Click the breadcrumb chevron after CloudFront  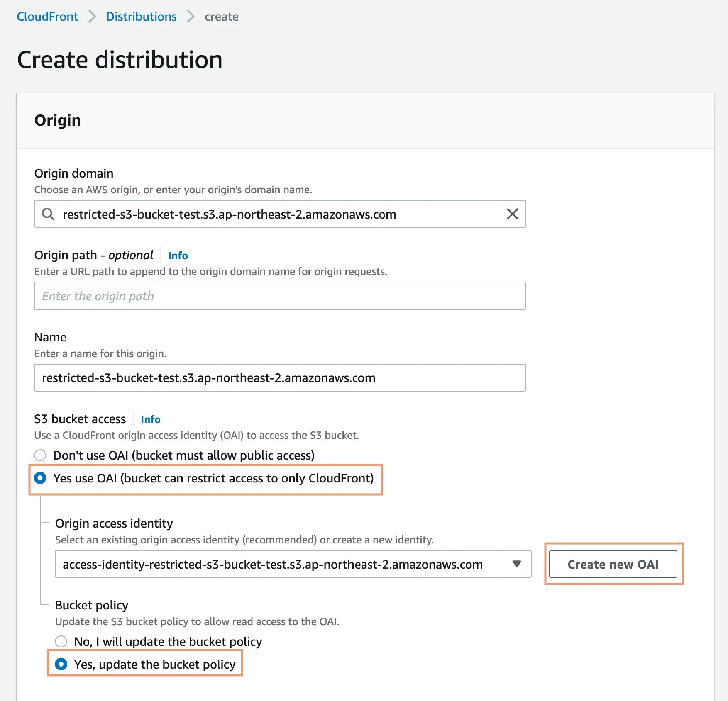point(92,17)
